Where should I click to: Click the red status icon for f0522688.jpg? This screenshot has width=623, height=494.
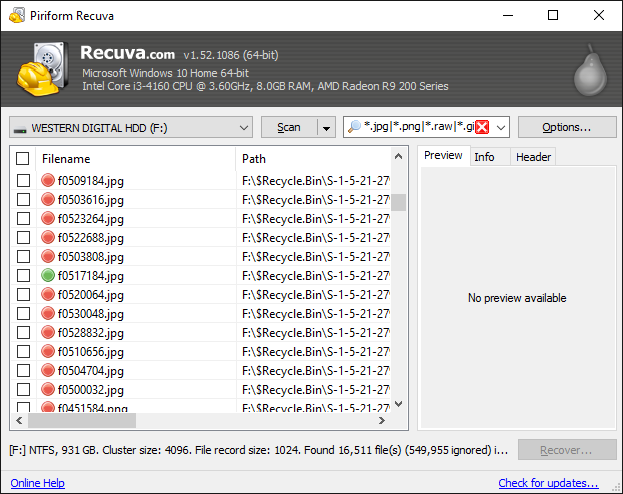click(x=48, y=237)
